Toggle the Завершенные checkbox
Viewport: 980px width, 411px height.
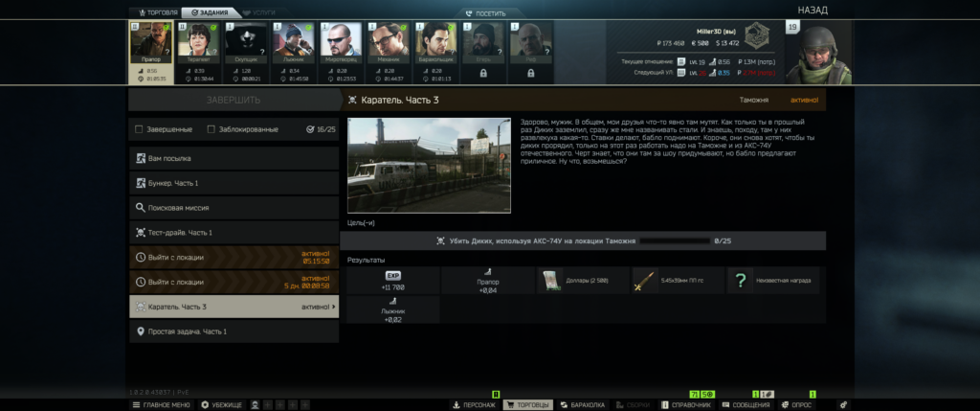tap(140, 129)
